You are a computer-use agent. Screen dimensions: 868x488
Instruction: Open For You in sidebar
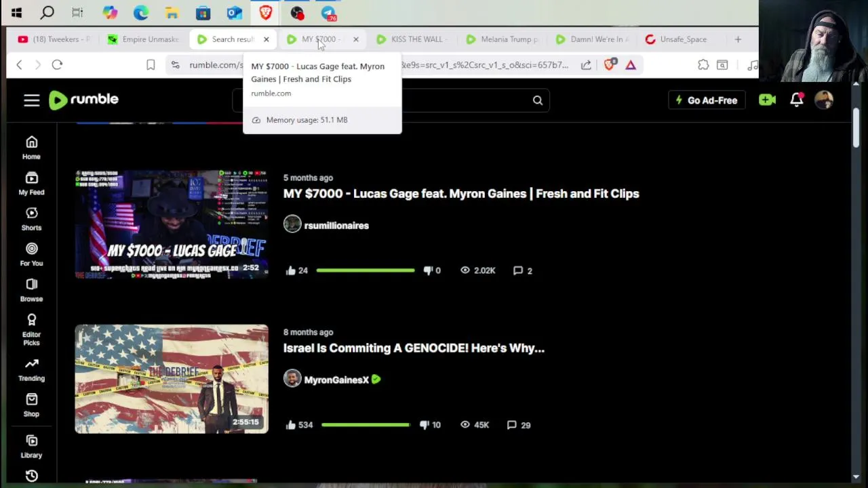click(31, 256)
